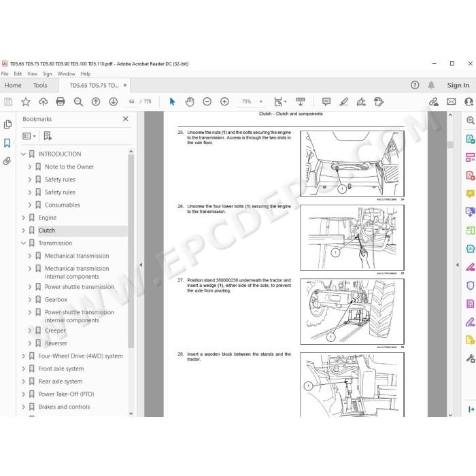
Task: Collapse the left navigation pane arrow
Action: (x=141, y=265)
